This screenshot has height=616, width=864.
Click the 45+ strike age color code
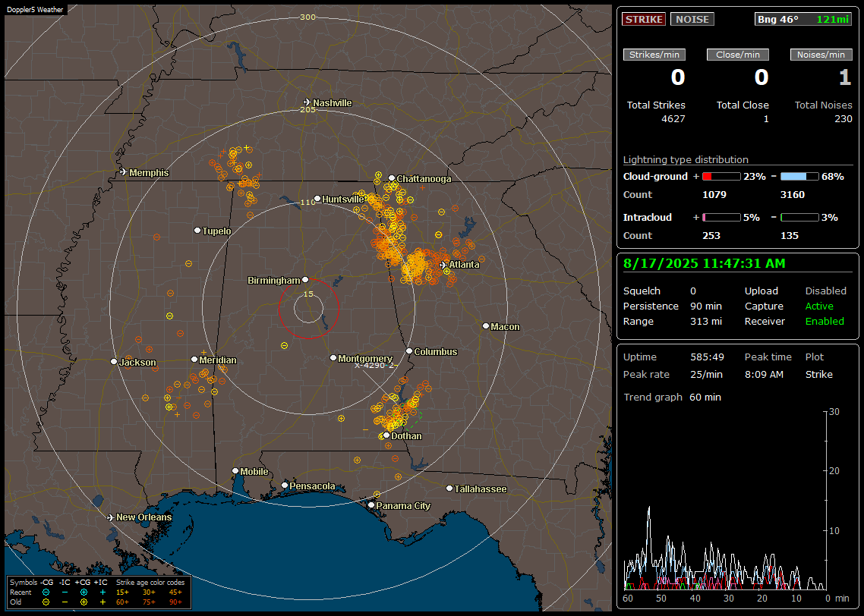click(x=175, y=592)
